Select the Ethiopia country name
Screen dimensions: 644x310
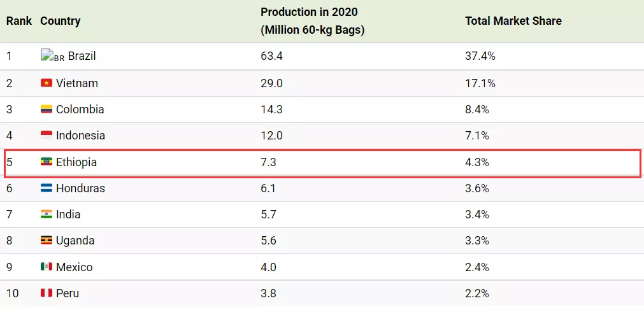(76, 162)
